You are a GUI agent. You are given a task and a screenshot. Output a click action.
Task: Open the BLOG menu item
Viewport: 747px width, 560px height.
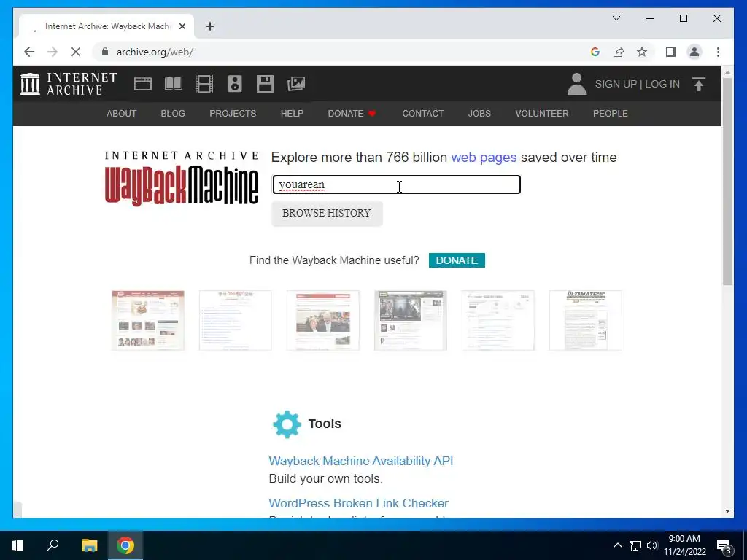click(172, 113)
